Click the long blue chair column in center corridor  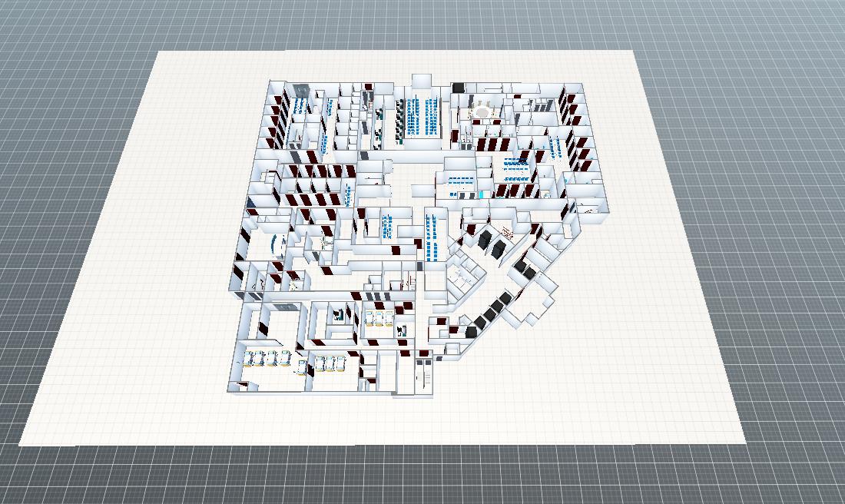click(430, 238)
